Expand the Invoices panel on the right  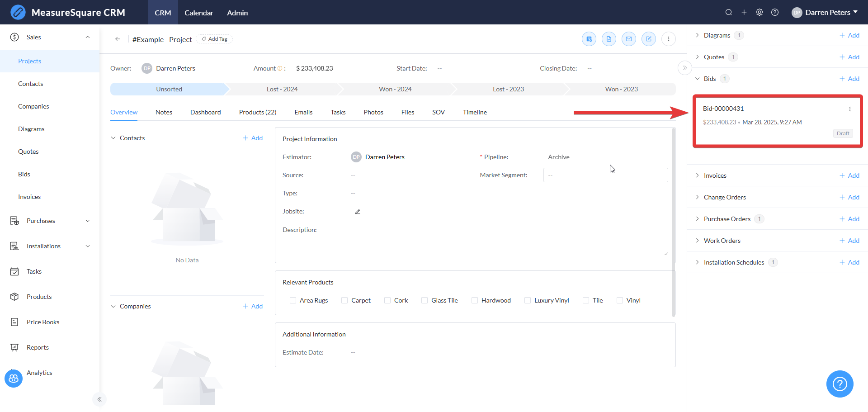(715, 175)
